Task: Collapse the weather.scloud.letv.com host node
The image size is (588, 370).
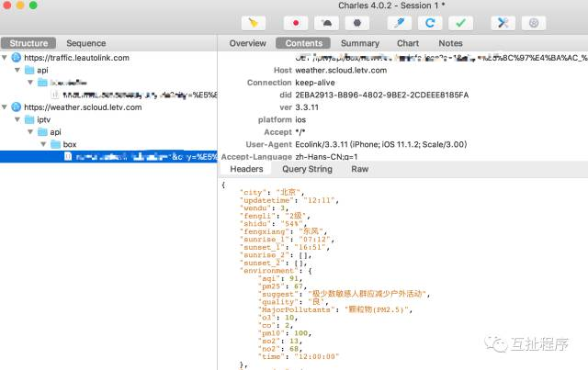Action: [5, 107]
